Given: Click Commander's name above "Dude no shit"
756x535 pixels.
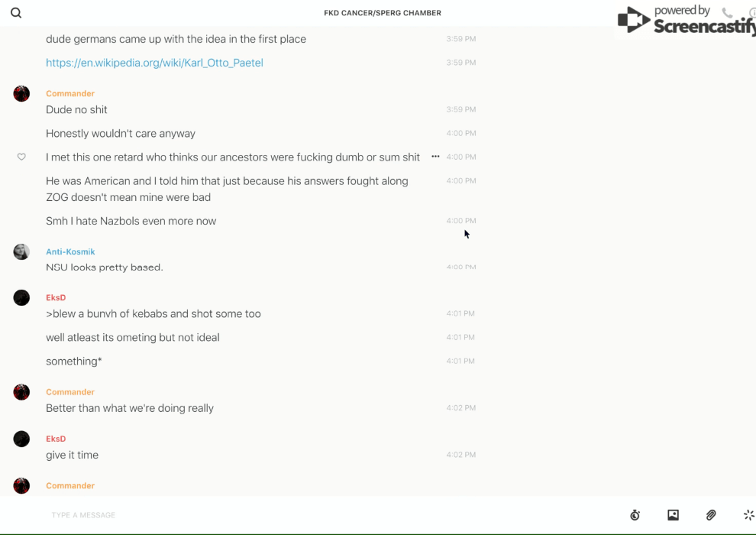Looking at the screenshot, I should [70, 93].
